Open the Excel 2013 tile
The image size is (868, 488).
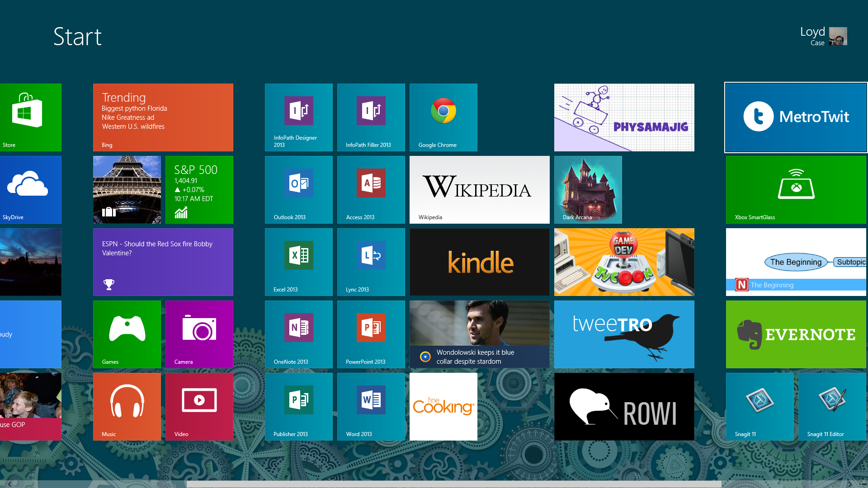(298, 262)
